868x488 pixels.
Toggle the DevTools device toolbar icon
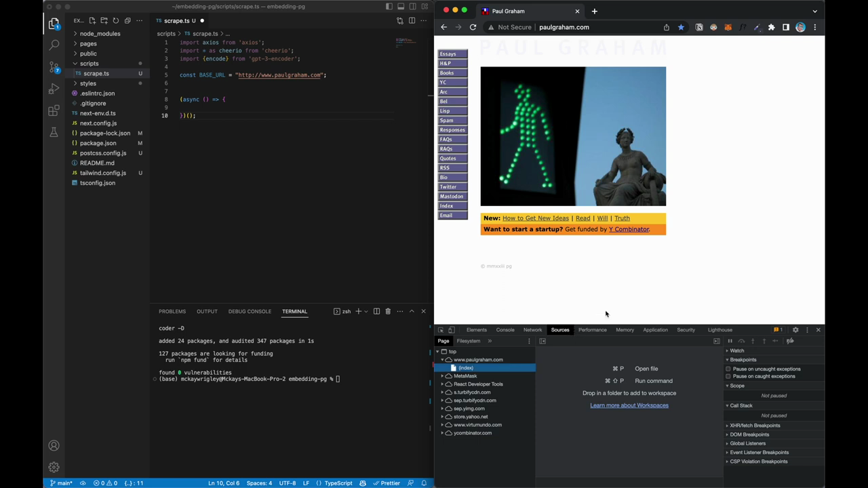451,330
